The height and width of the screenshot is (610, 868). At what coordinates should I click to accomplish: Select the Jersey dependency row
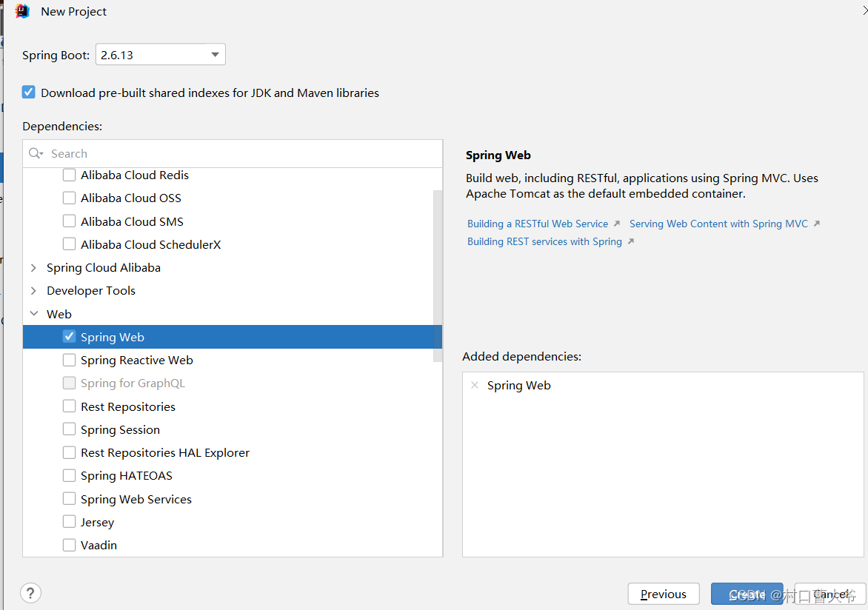(97, 522)
